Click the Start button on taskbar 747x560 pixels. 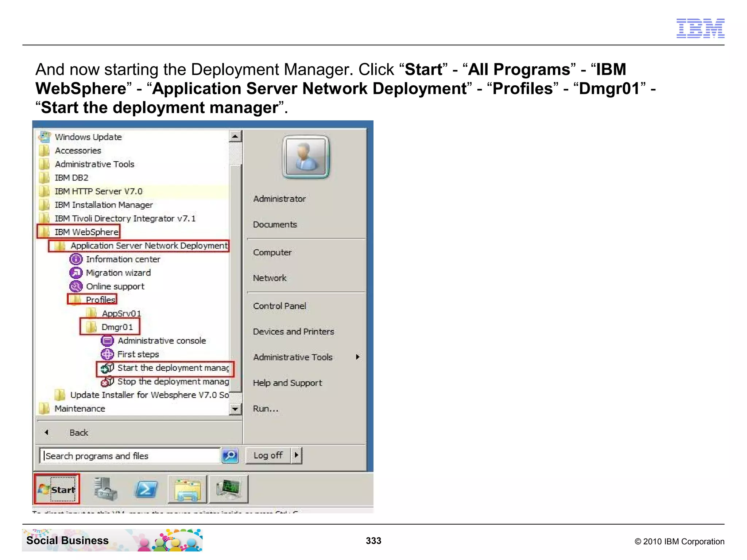pos(57,489)
